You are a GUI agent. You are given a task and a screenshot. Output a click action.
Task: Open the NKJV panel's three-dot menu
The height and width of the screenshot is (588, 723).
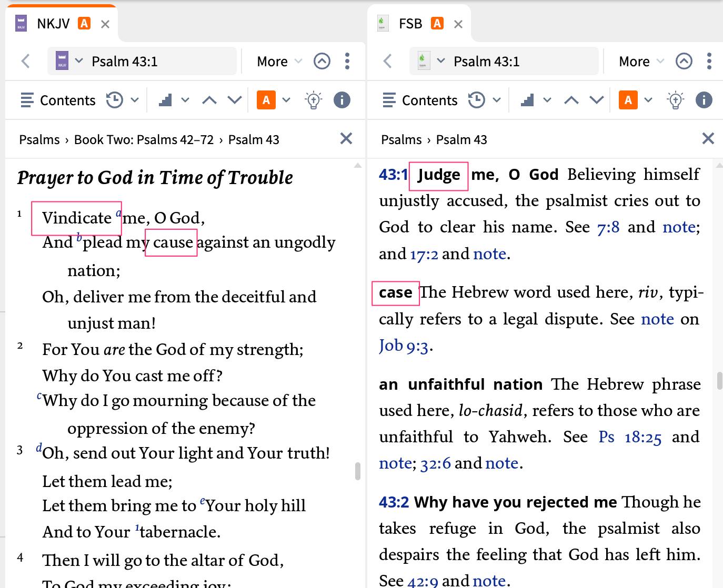pos(347,62)
